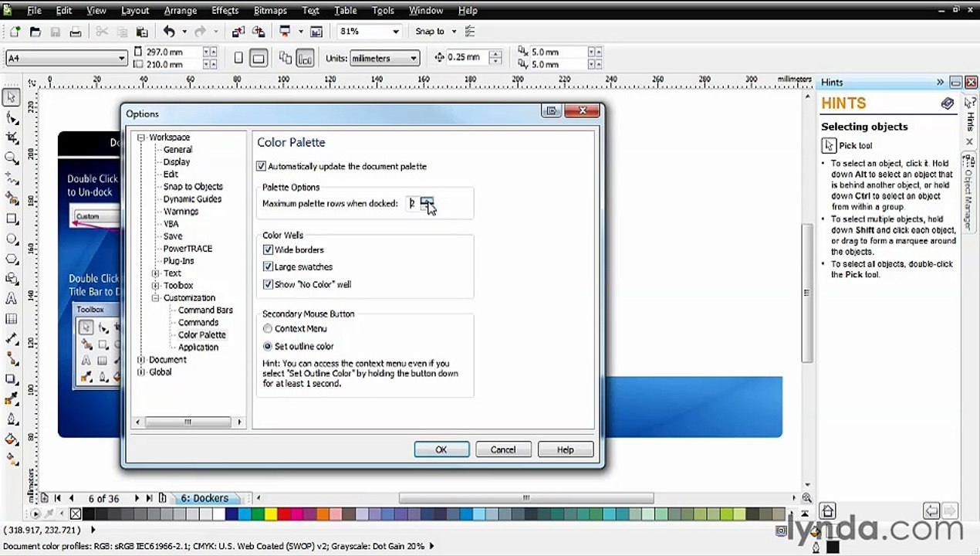Viewport: 980px width, 556px height.
Task: Open the zoom level dropdown
Action: (395, 32)
